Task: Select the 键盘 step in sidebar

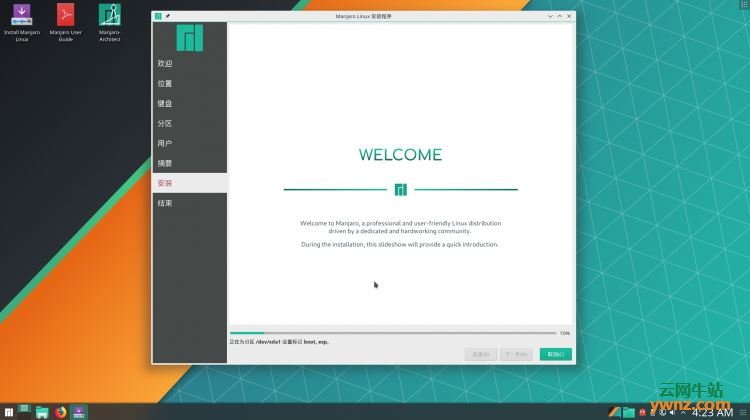Action: tap(190, 103)
